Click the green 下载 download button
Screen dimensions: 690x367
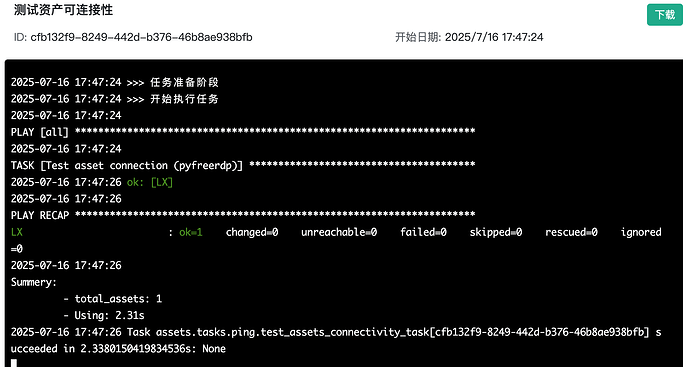(x=664, y=15)
